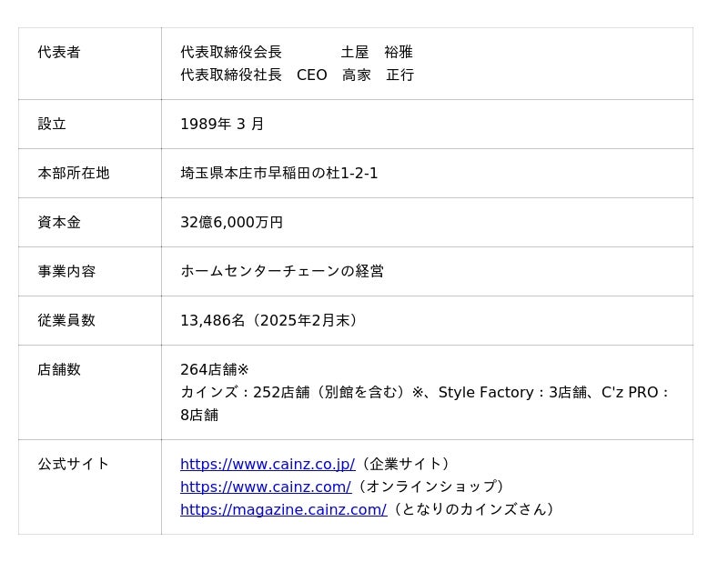
Task: Click the 代表者 row label
Action: click(59, 53)
